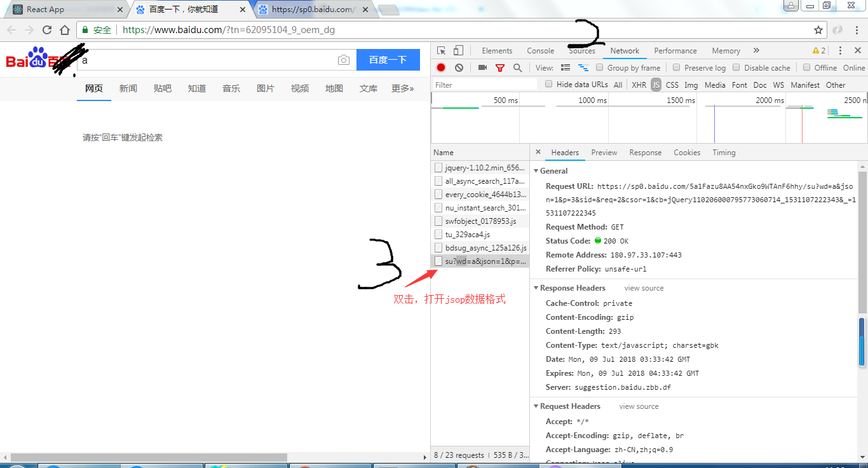
Task: Switch to the Elements tab
Action: click(497, 51)
